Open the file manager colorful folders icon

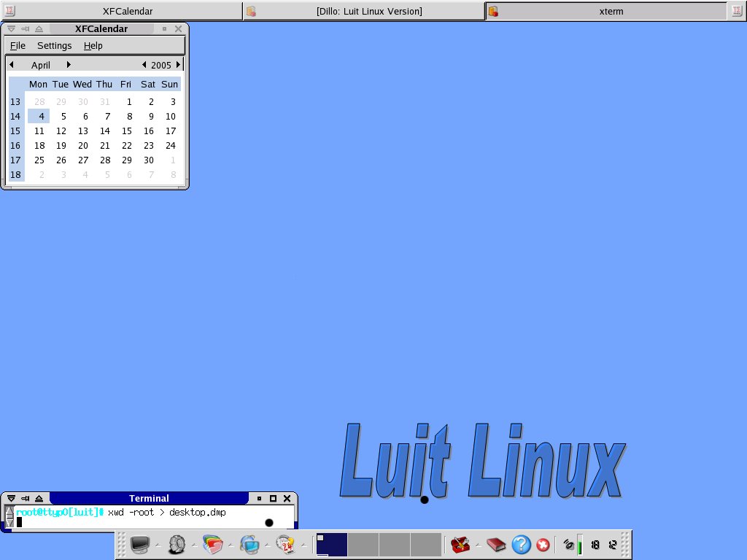(212, 544)
